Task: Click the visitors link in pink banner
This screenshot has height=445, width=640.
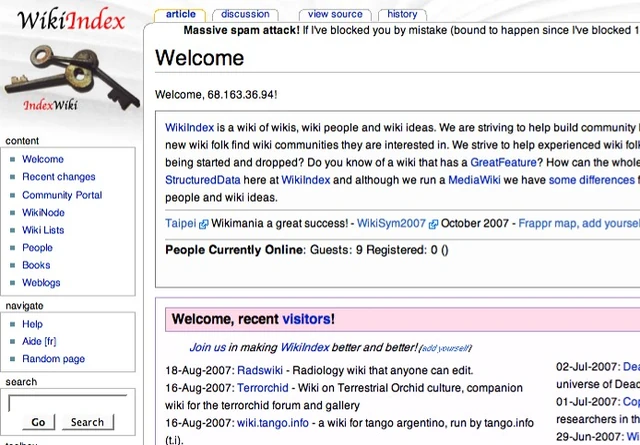Action: pyautogui.click(x=307, y=319)
